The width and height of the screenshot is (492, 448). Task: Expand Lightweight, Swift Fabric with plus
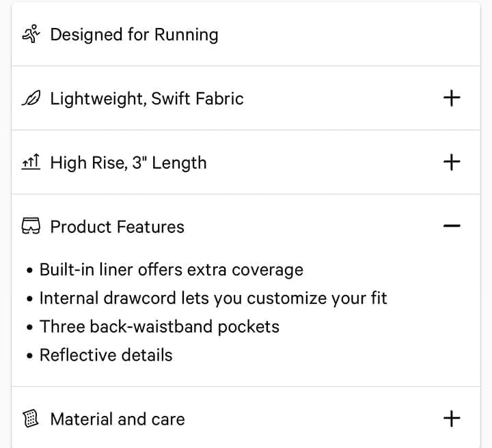(x=452, y=98)
